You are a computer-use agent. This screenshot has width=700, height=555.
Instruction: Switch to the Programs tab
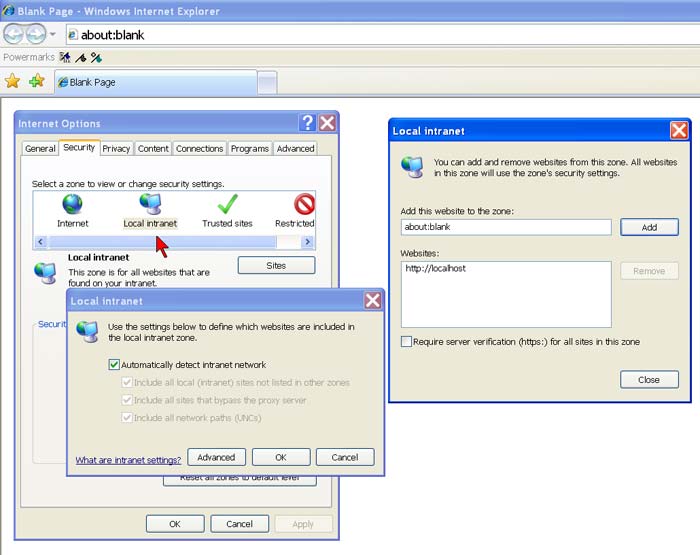tap(250, 149)
